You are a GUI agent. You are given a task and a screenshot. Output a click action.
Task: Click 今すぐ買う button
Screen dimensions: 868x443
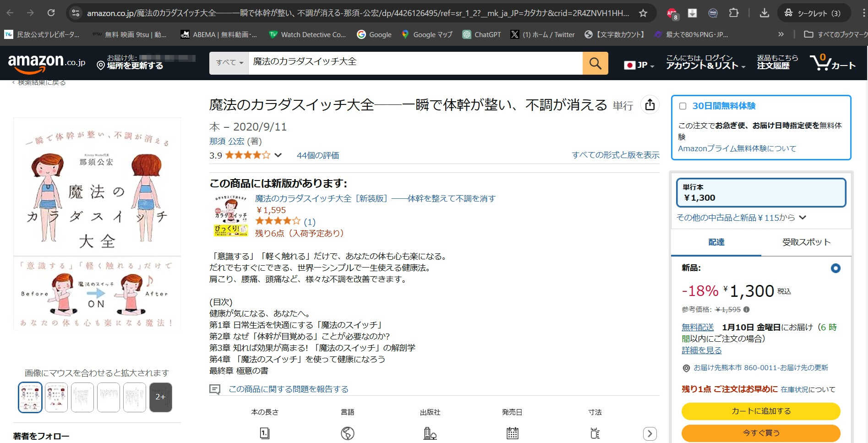(x=761, y=433)
